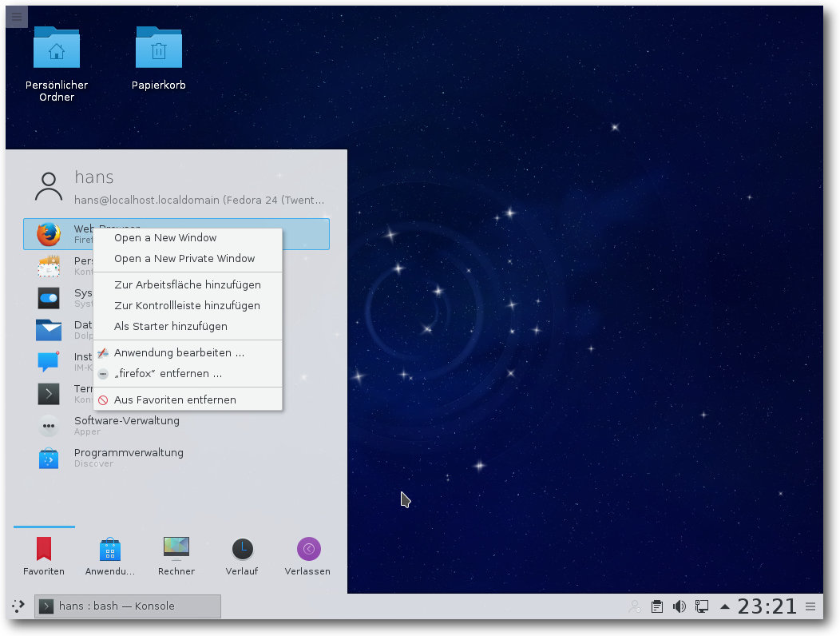840x636 pixels.
Task: Click the hans : bash — Konsole task
Action: [128, 606]
